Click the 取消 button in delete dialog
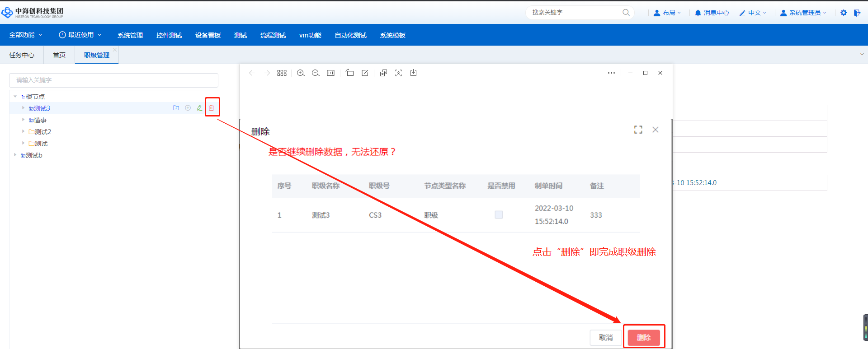Screen dimensions: 868x349 point(605,337)
